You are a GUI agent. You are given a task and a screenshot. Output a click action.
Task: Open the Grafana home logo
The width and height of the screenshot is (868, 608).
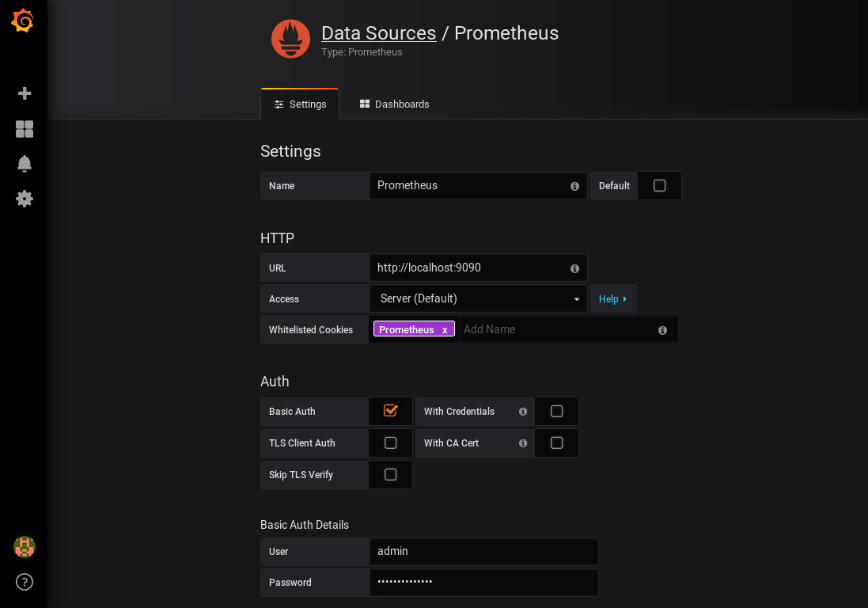click(x=23, y=21)
